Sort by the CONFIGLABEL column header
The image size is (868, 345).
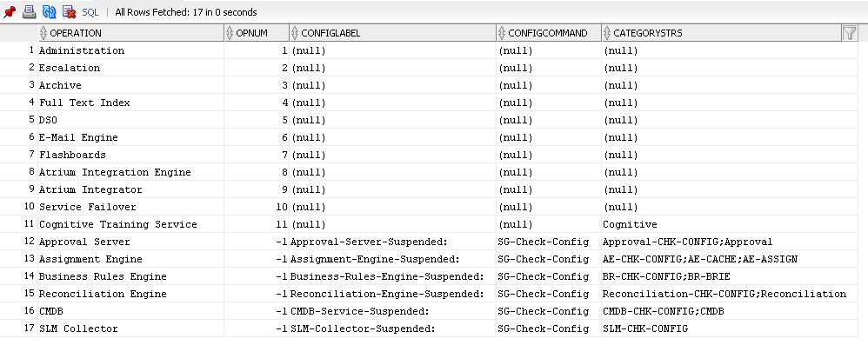pyautogui.click(x=392, y=33)
